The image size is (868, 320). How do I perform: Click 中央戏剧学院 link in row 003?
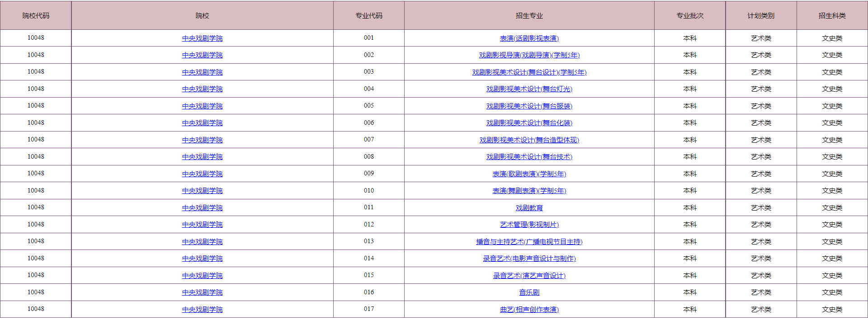point(202,72)
